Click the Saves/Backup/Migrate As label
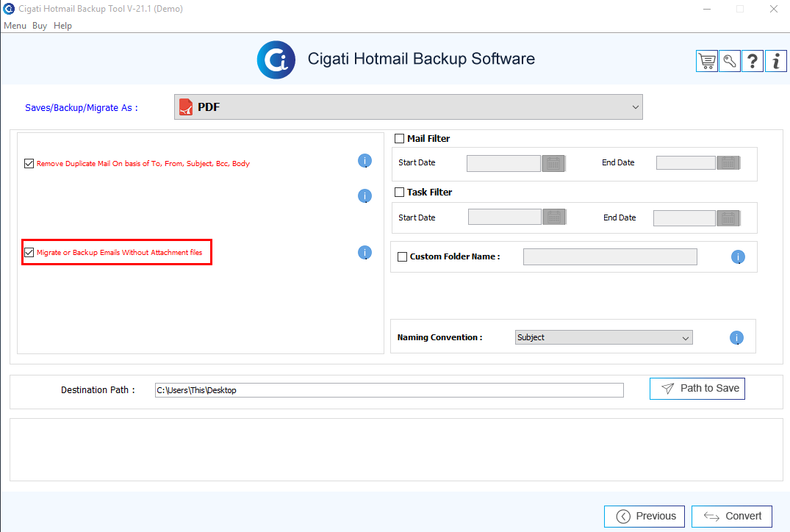The width and height of the screenshot is (790, 532). click(x=81, y=108)
